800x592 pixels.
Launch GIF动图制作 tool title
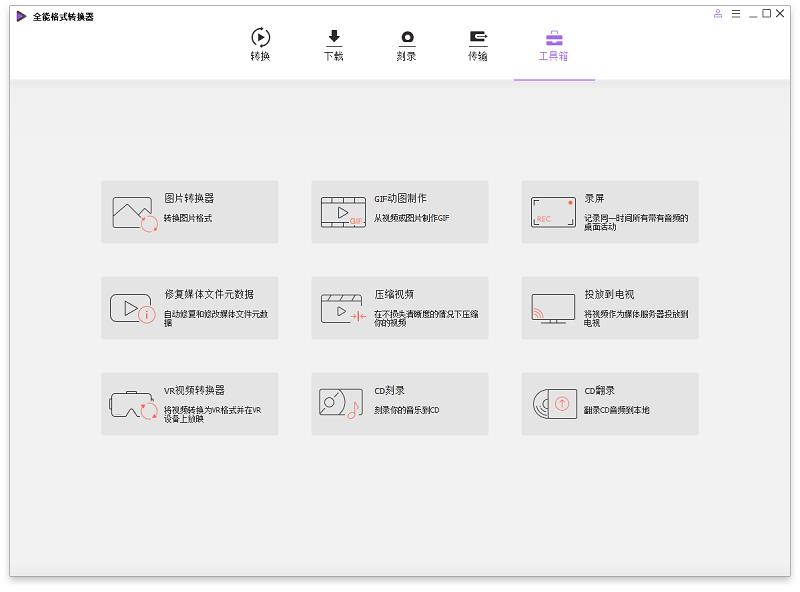click(400, 198)
